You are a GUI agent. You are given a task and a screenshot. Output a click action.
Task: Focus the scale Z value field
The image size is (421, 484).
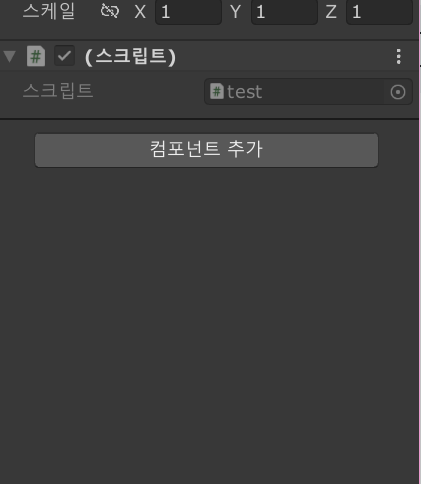(x=379, y=12)
